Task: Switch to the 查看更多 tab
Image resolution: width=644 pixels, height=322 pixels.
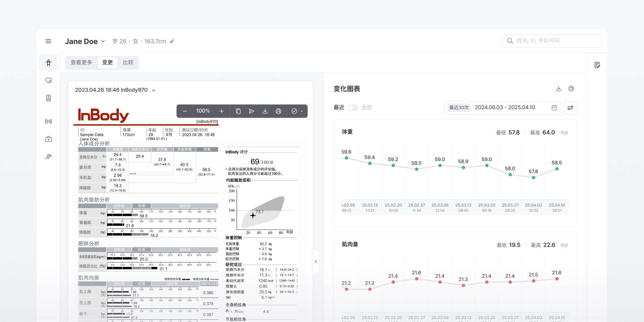Action: 81,63
